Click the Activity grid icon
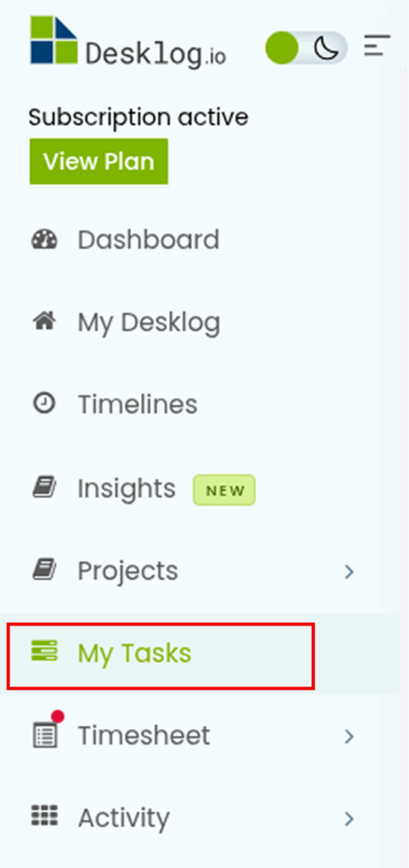Viewport: 409px width, 868px height. point(44,816)
